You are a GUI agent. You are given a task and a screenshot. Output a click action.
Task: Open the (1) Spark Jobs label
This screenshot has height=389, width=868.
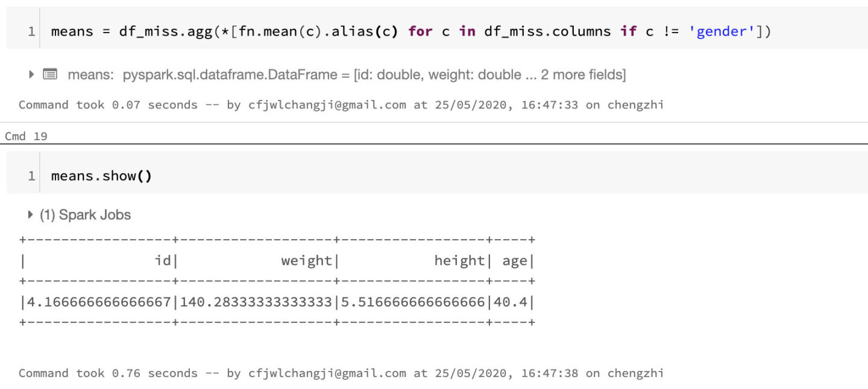click(x=85, y=215)
